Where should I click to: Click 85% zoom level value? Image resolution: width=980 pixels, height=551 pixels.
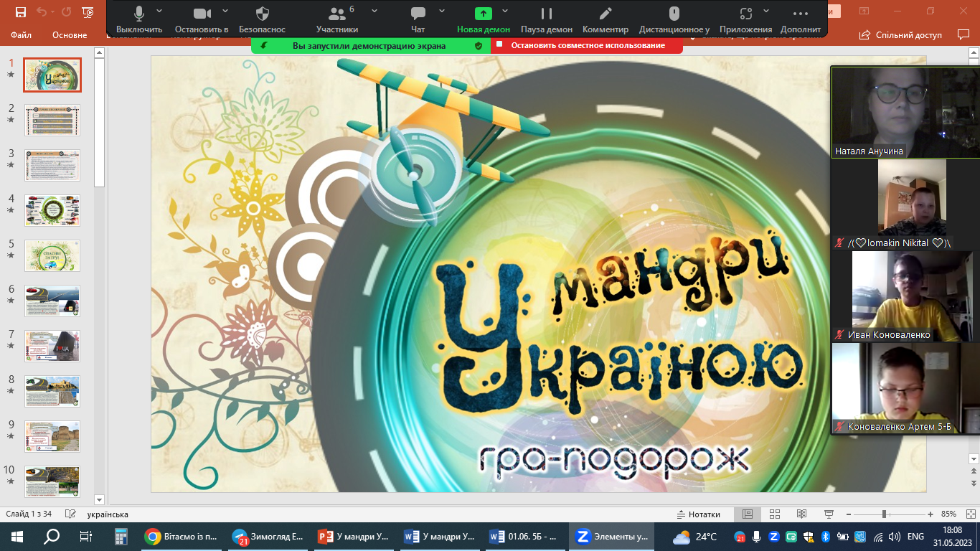(948, 514)
